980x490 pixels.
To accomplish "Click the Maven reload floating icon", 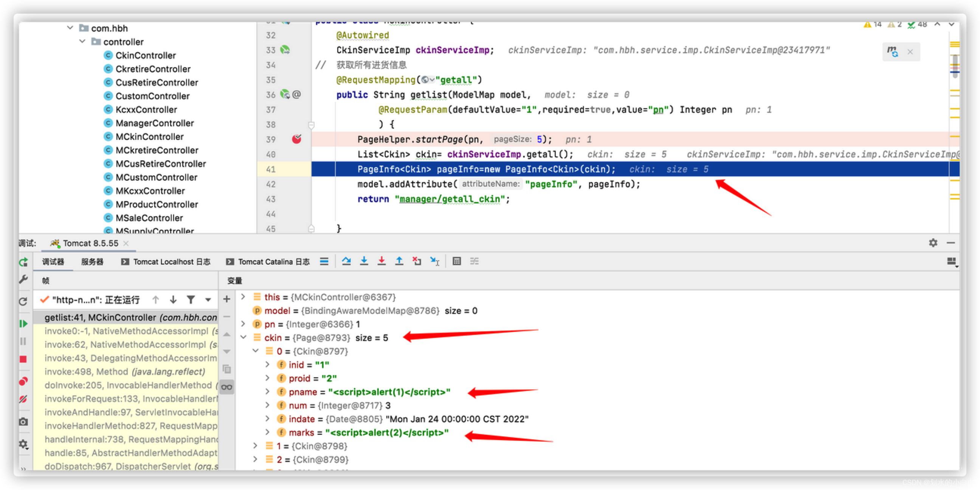I will point(893,51).
